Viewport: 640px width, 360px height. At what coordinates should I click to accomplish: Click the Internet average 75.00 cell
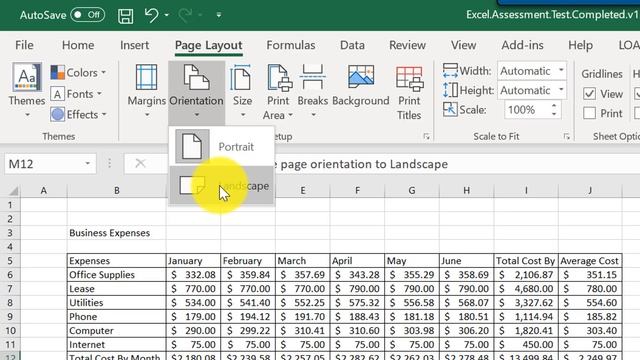(590, 344)
